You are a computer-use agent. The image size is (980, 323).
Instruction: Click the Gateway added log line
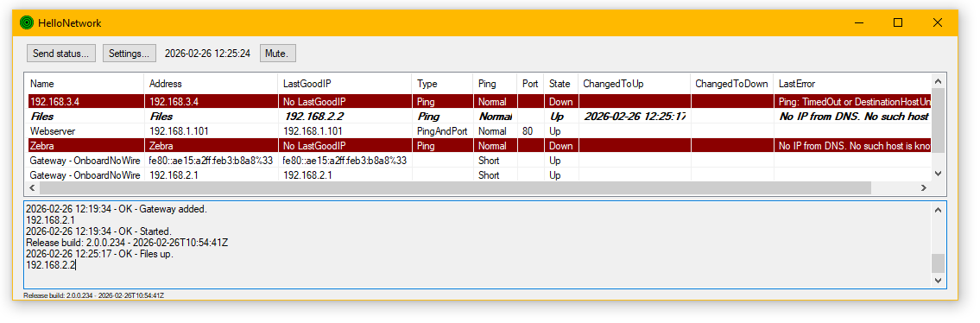click(117, 209)
